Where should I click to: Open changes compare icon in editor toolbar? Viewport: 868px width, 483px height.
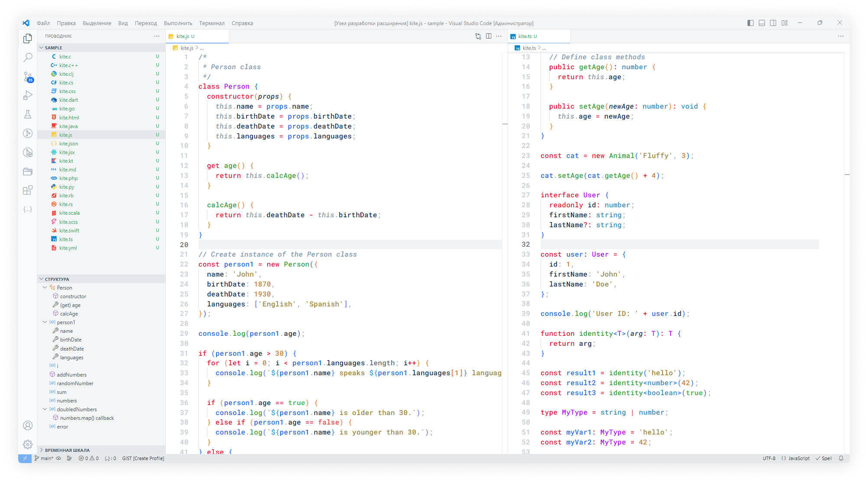[478, 36]
